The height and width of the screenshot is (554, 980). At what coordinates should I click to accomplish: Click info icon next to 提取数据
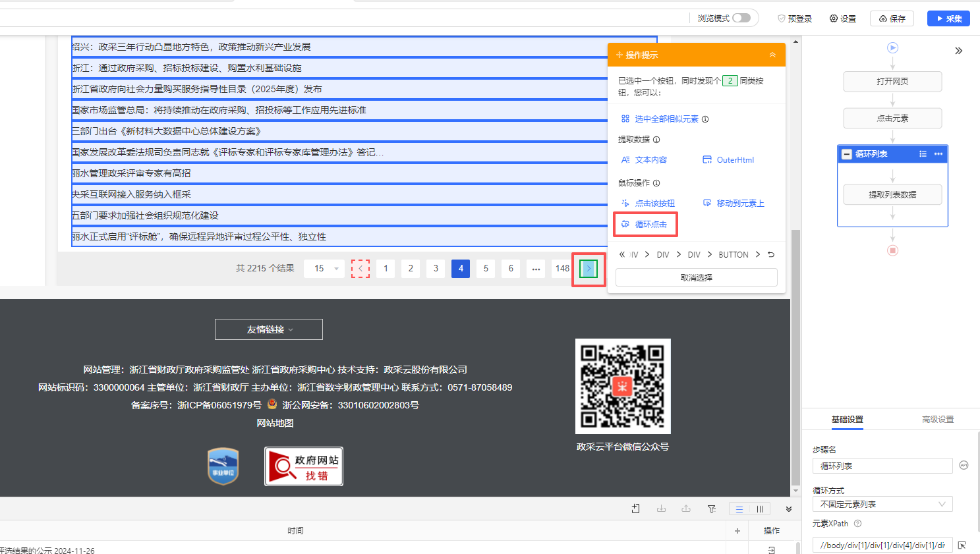click(x=656, y=140)
